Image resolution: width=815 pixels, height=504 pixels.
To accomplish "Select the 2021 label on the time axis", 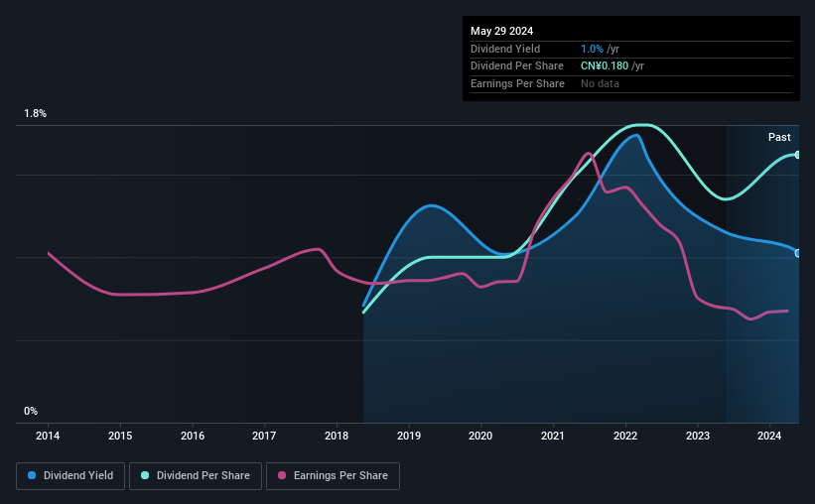I will point(553,436).
